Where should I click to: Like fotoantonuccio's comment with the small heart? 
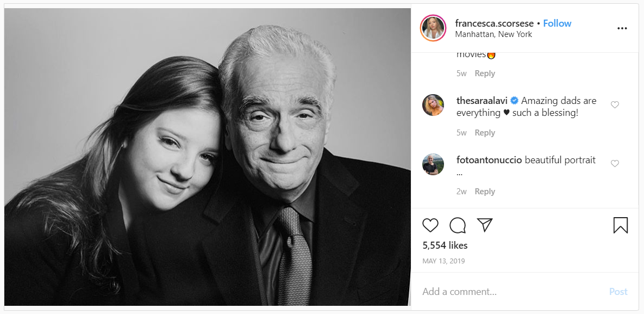(615, 164)
